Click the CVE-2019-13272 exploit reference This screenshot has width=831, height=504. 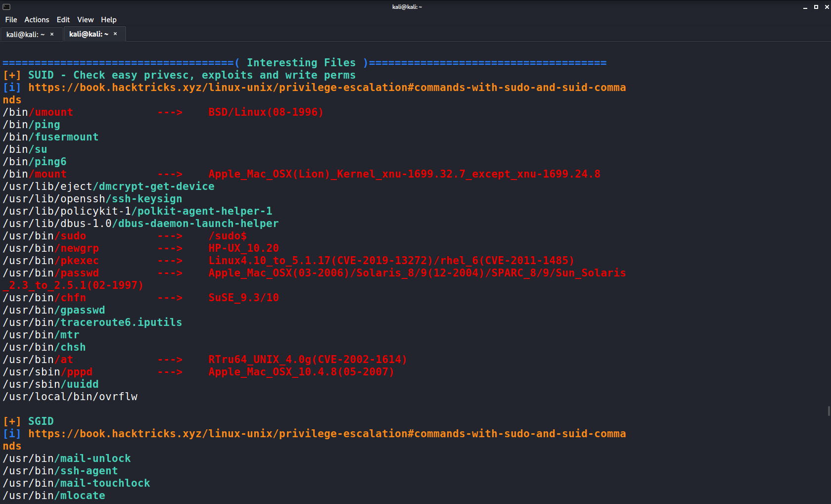pos(379,261)
